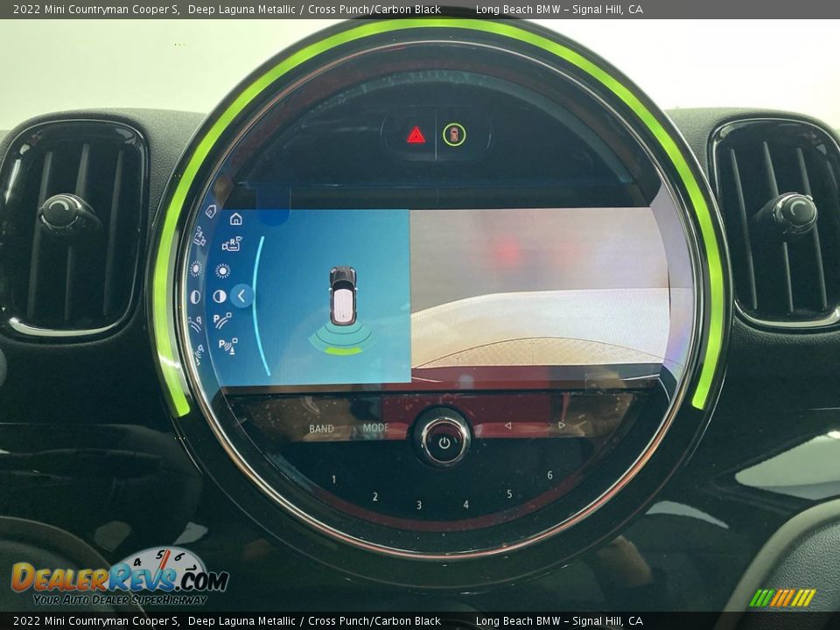This screenshot has width=840, height=630.
Task: Push the BAND button
Action: (321, 429)
